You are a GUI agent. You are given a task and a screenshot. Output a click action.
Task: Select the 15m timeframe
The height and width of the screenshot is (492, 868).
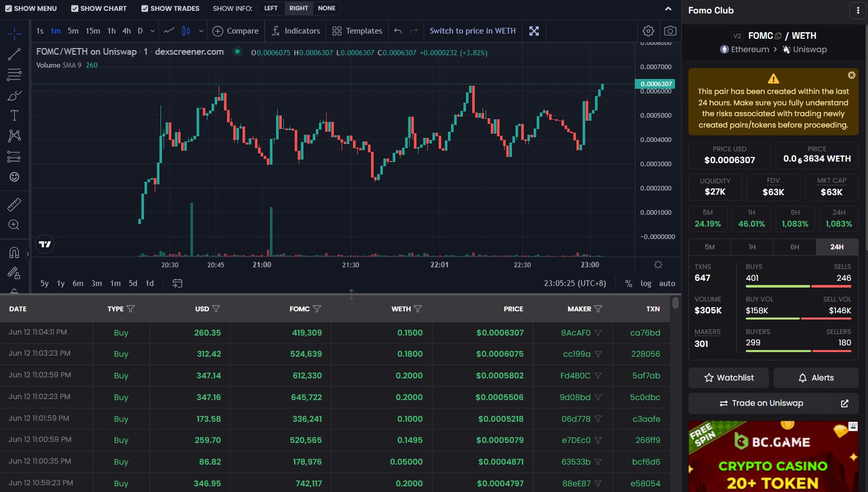(92, 31)
